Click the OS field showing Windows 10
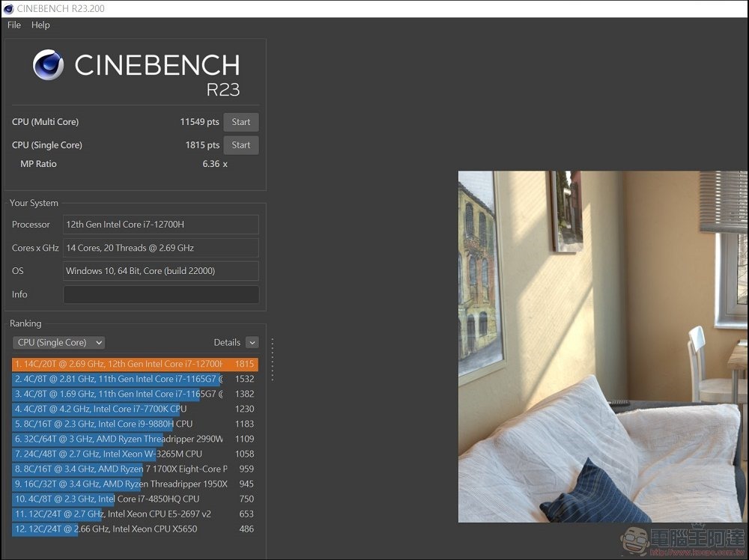749x560 pixels. (x=161, y=271)
